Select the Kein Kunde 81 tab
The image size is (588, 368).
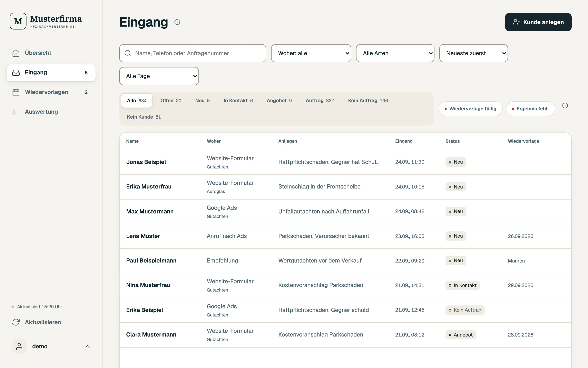click(x=144, y=117)
